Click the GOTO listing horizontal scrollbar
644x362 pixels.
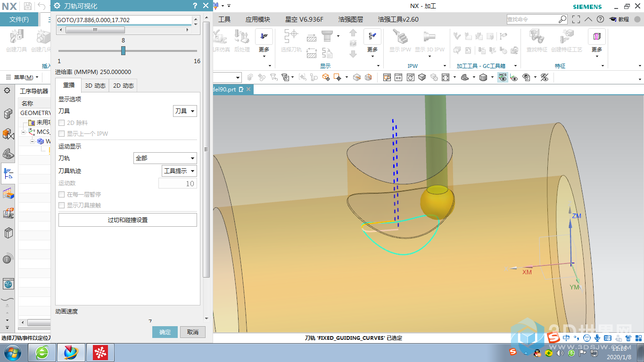pyautogui.click(x=124, y=29)
